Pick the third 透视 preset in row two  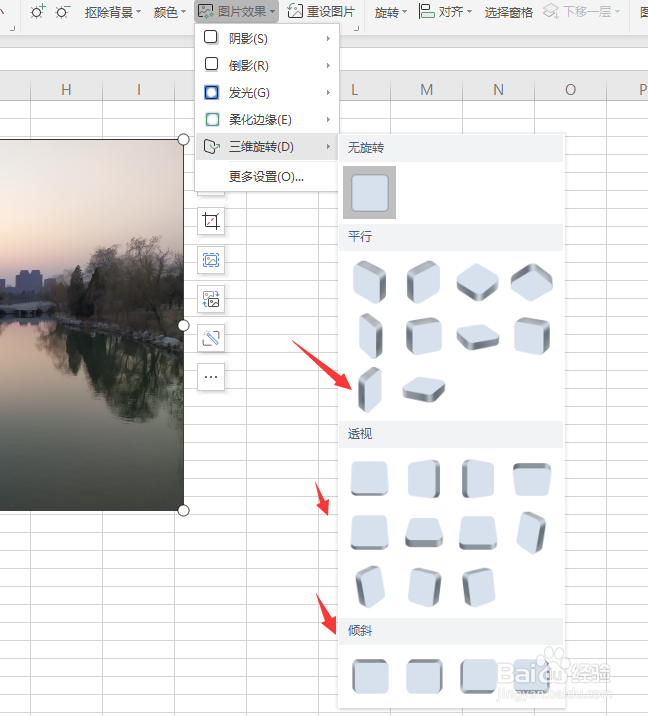click(x=478, y=532)
